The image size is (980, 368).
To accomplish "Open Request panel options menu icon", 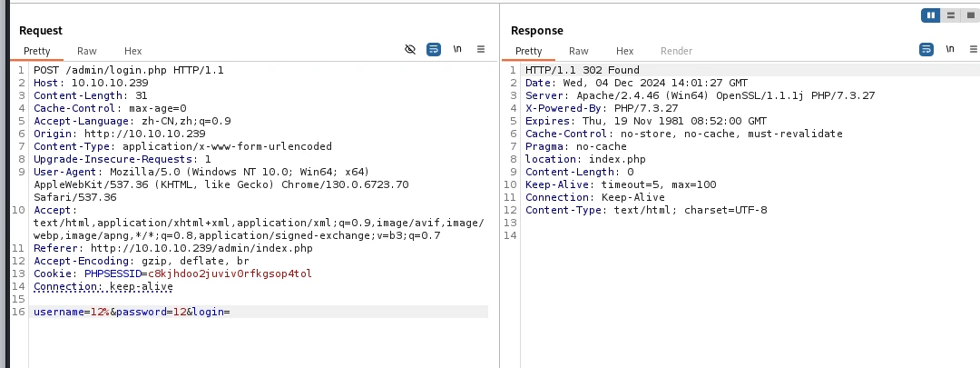I will (481, 49).
